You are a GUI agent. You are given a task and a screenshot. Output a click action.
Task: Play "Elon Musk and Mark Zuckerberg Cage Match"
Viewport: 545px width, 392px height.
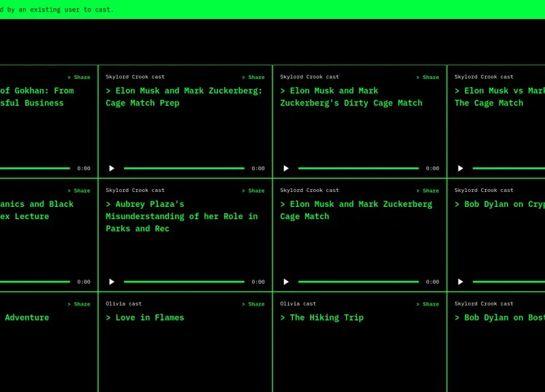[286, 282]
